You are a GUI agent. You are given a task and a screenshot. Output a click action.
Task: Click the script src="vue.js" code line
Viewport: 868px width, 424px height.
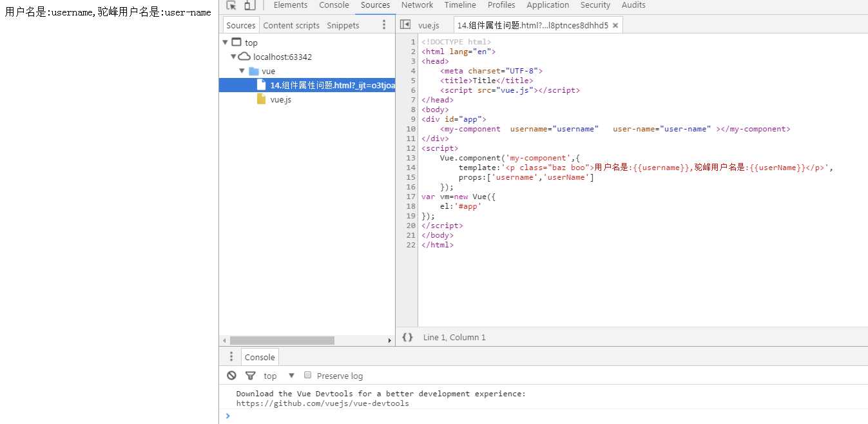pyautogui.click(x=510, y=90)
